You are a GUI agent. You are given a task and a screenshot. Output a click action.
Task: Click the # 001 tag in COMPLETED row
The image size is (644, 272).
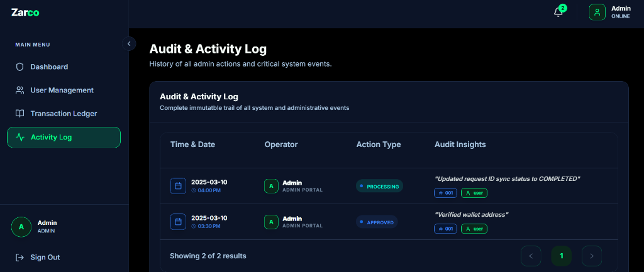(446, 193)
